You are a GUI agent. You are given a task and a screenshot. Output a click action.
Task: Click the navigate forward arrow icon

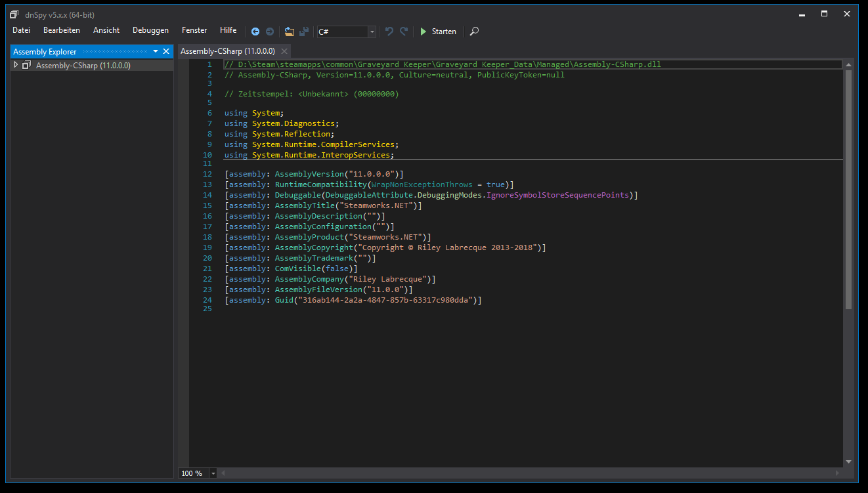pyautogui.click(x=270, y=32)
